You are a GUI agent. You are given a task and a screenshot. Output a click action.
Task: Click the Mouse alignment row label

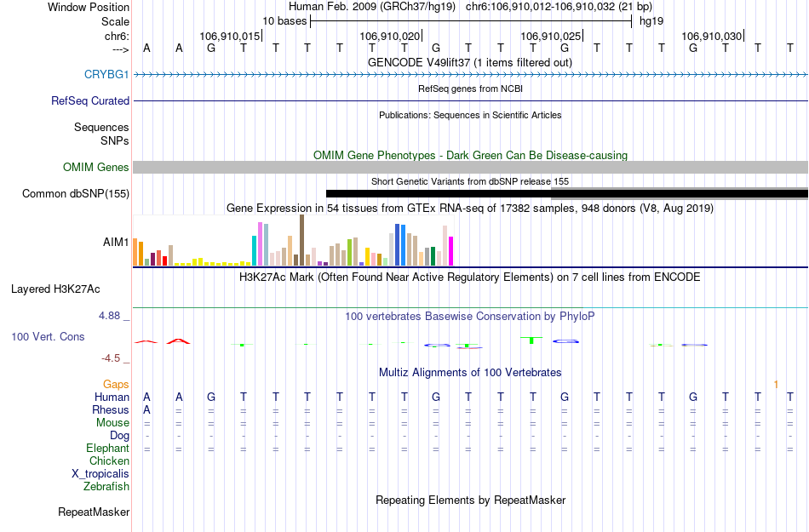pos(112,423)
